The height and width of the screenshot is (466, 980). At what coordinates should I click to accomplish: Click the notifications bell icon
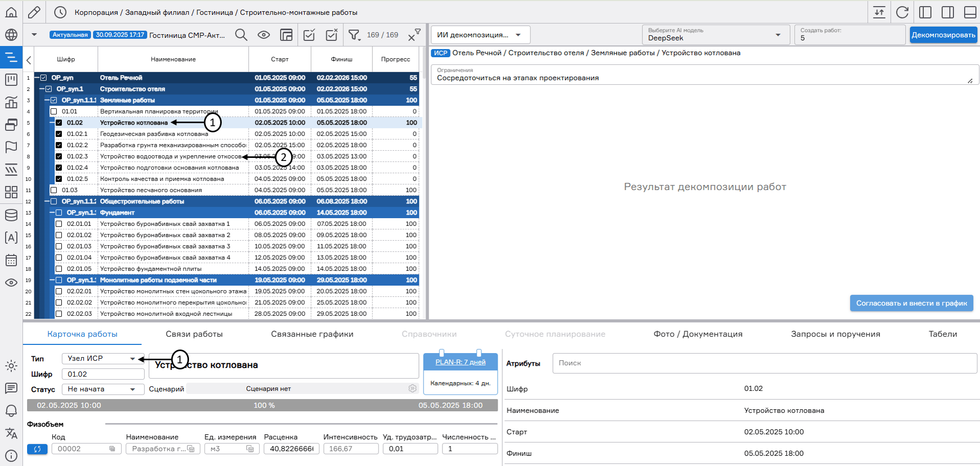[11, 411]
